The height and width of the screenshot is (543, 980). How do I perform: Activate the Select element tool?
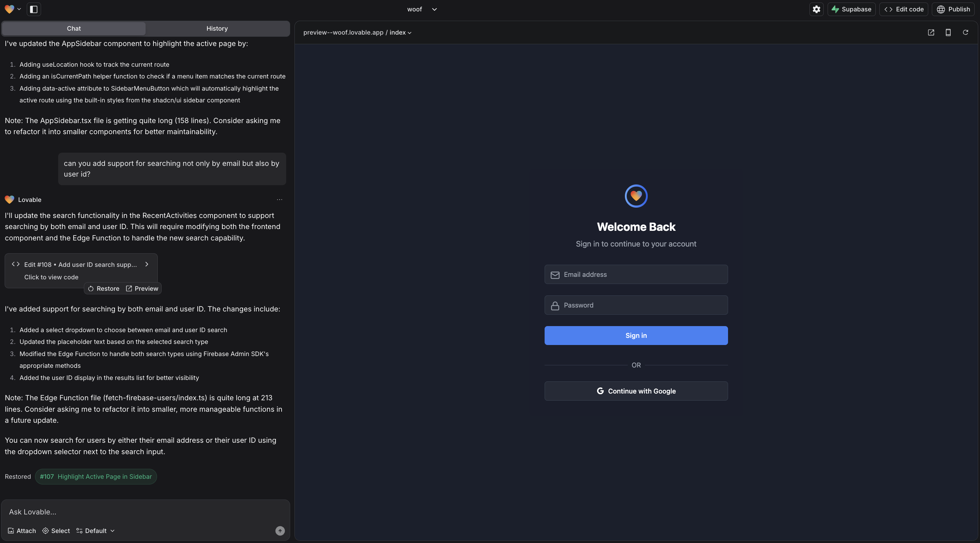coord(56,531)
